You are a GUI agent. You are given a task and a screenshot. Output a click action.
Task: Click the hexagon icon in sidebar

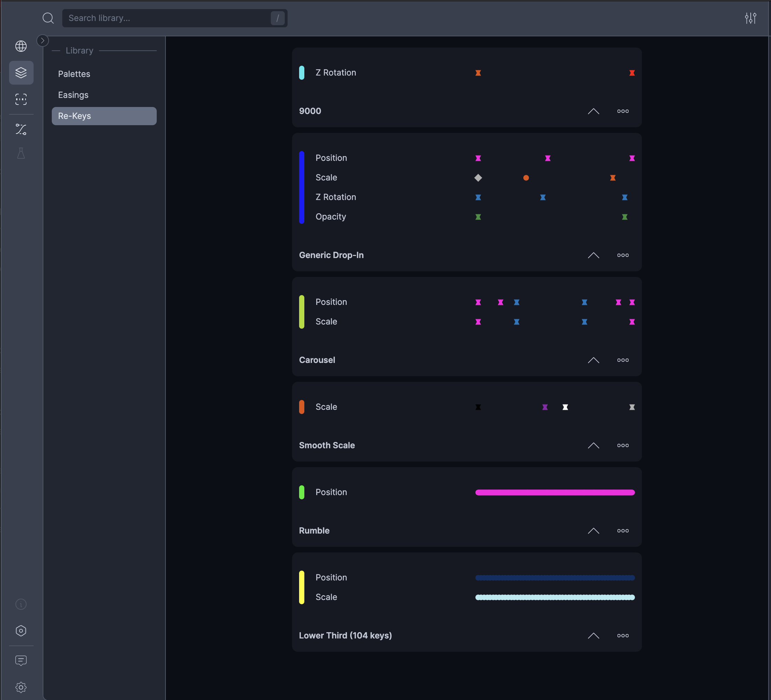coord(21,631)
